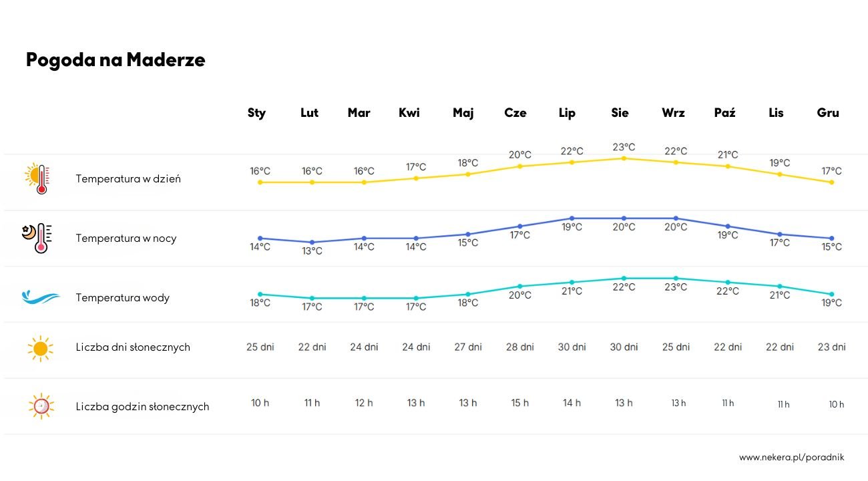The height and width of the screenshot is (481, 868).
Task: Click the 23°C August daytime data point
Action: (x=624, y=158)
